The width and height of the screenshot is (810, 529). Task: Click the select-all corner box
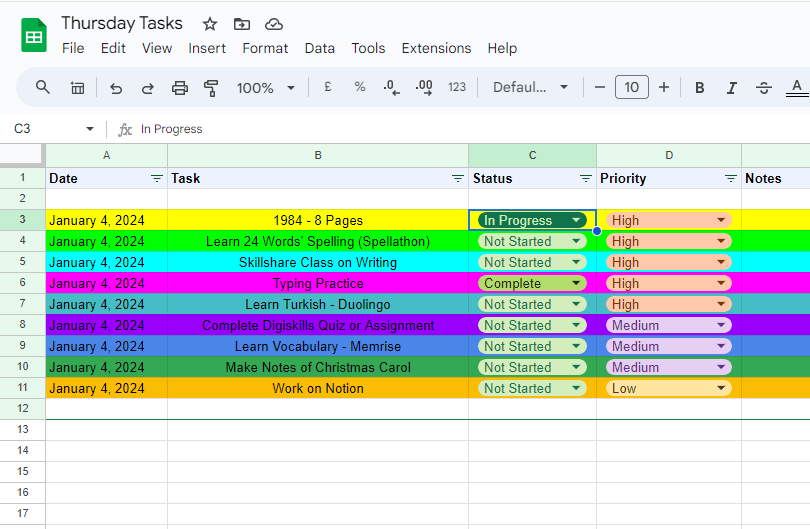point(21,155)
